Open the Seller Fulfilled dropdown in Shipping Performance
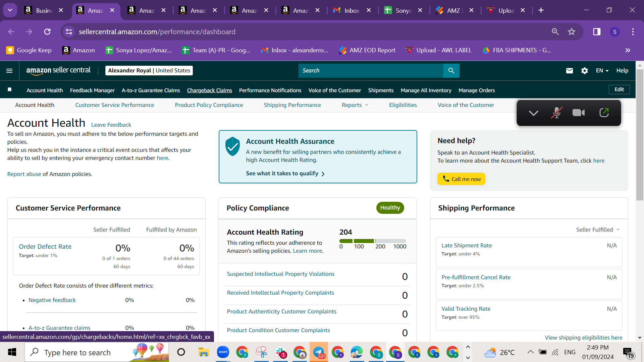Image resolution: width=644 pixels, height=362 pixels. pos(598,230)
